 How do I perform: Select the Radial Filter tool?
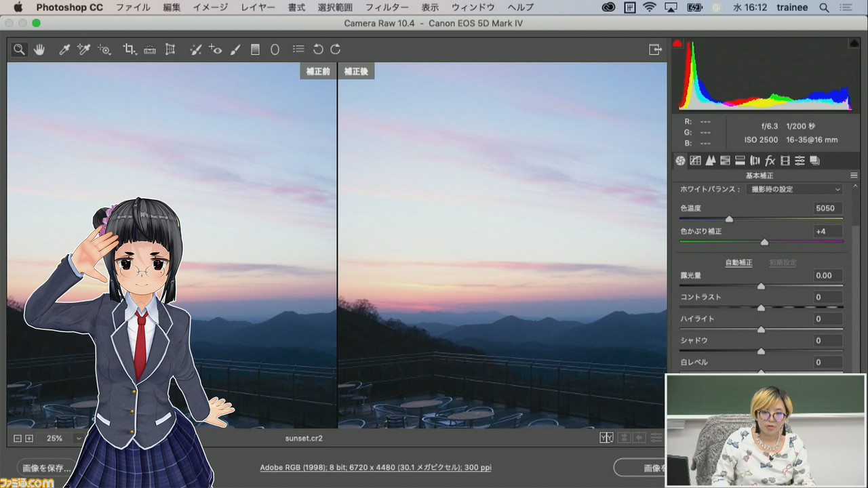coord(275,49)
